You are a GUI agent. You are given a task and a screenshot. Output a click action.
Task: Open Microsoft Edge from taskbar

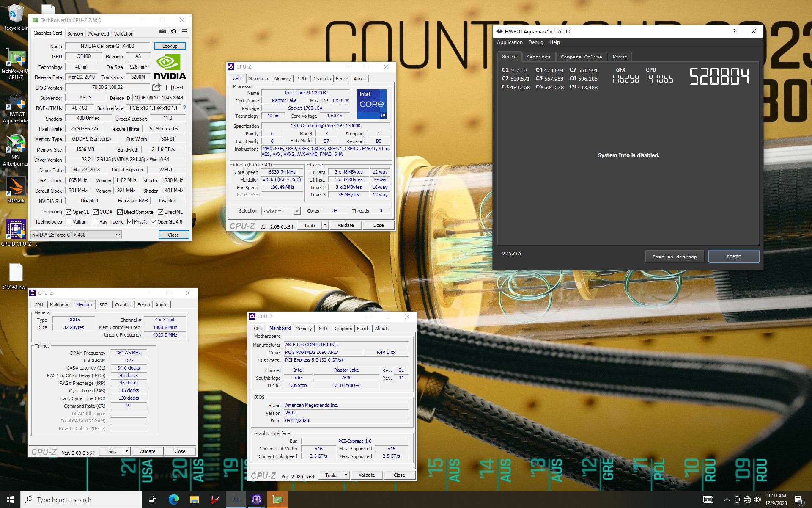(x=173, y=500)
